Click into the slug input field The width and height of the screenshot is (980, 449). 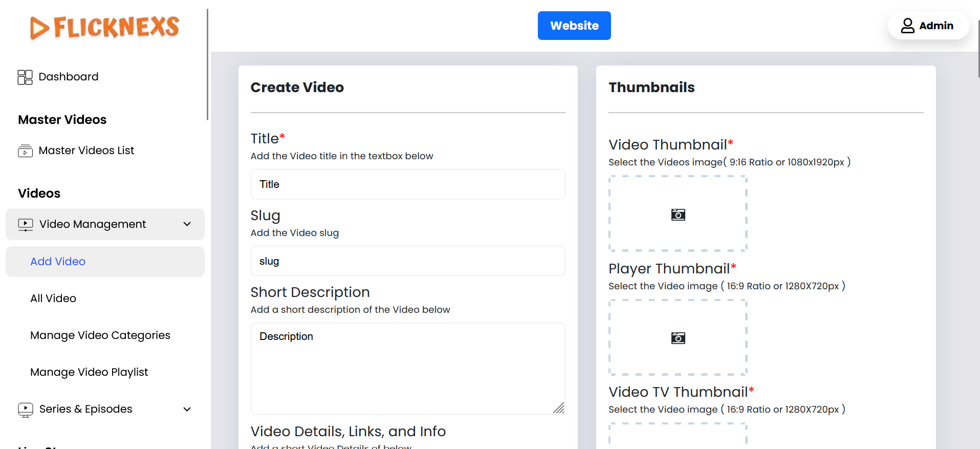[407, 261]
